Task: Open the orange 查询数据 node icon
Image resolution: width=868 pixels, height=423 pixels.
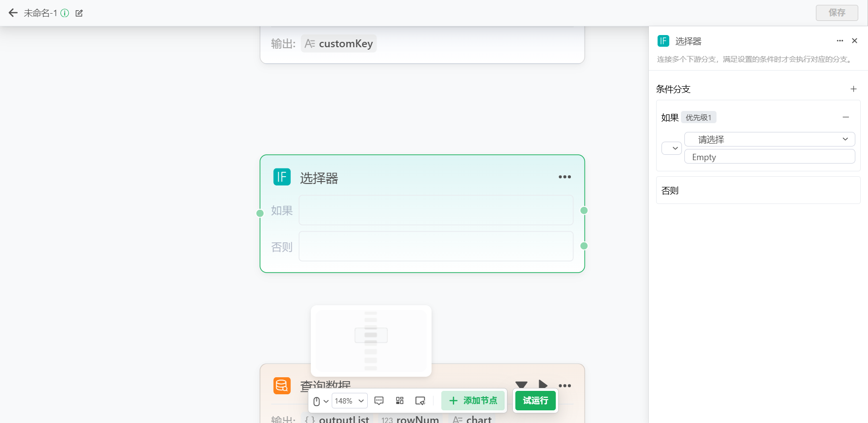Action: point(282,386)
